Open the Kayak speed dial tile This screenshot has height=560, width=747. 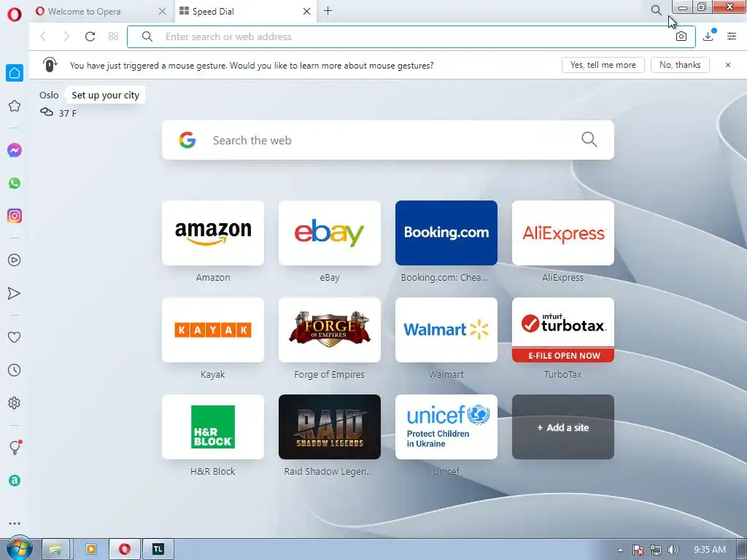pyautogui.click(x=213, y=330)
